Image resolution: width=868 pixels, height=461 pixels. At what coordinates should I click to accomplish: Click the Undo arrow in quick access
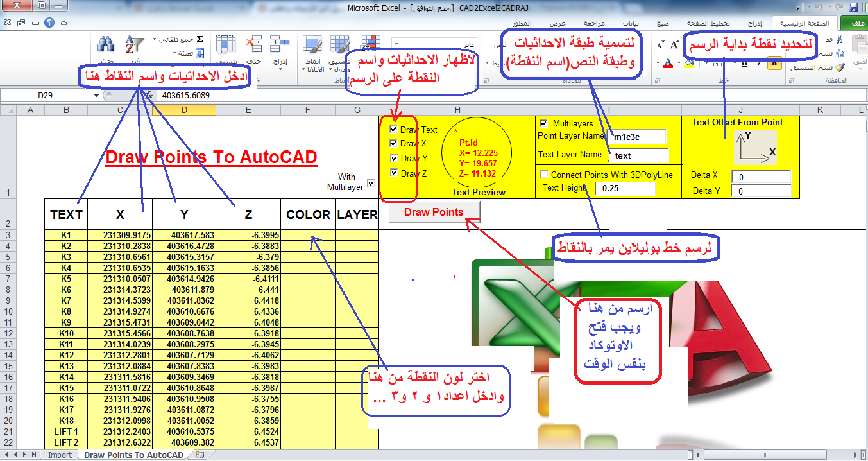coord(821,8)
